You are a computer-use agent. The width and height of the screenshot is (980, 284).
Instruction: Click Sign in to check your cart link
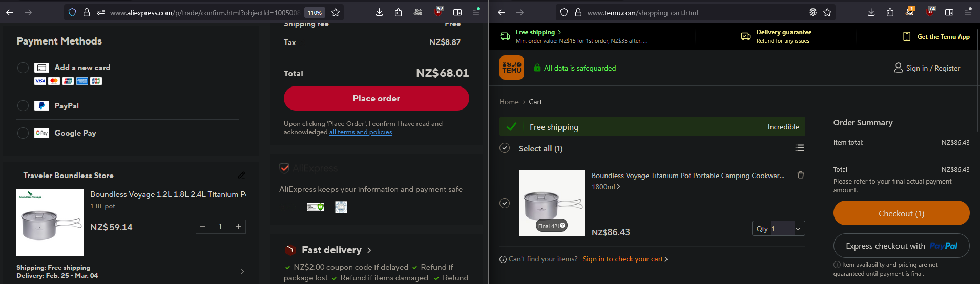(625, 259)
